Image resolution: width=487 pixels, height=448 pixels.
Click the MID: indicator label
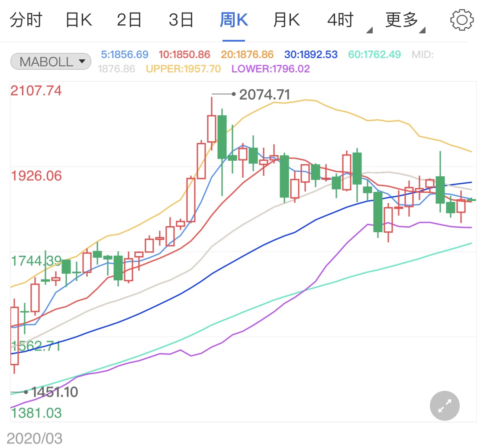point(422,55)
